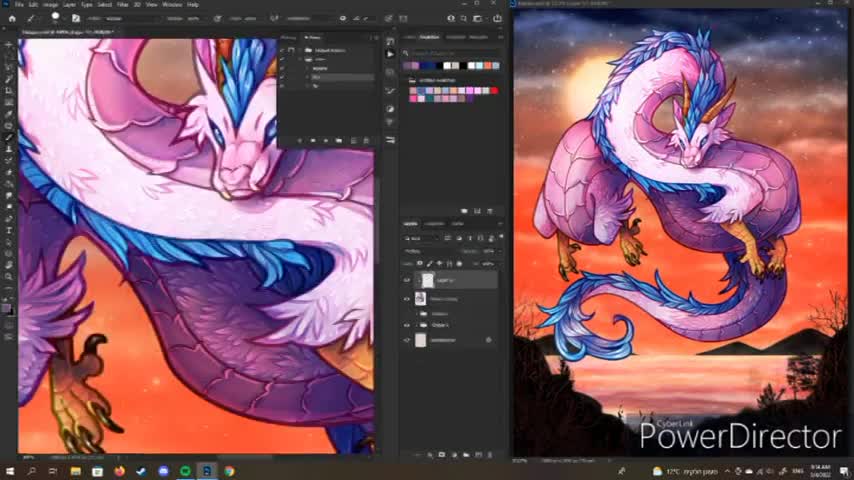The width and height of the screenshot is (854, 480).
Task: Select the Zoom tool in the toolbar
Action: pyautogui.click(x=9, y=277)
